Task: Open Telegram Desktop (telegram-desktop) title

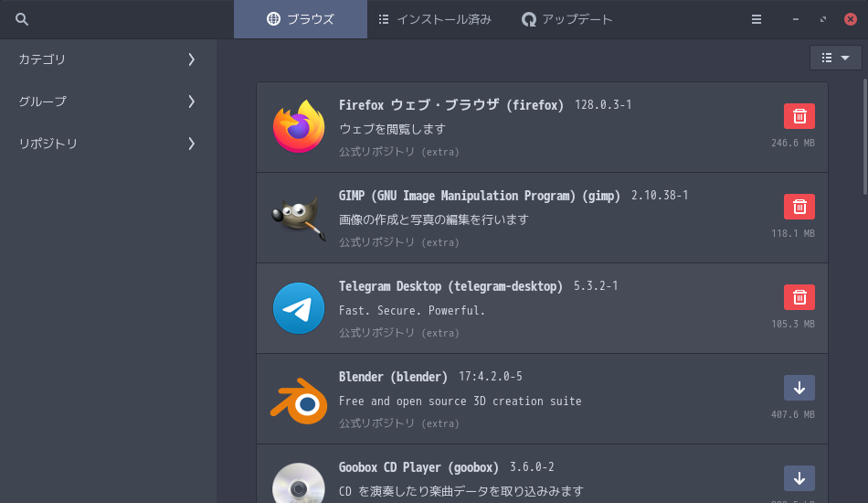Action: pyautogui.click(x=450, y=286)
